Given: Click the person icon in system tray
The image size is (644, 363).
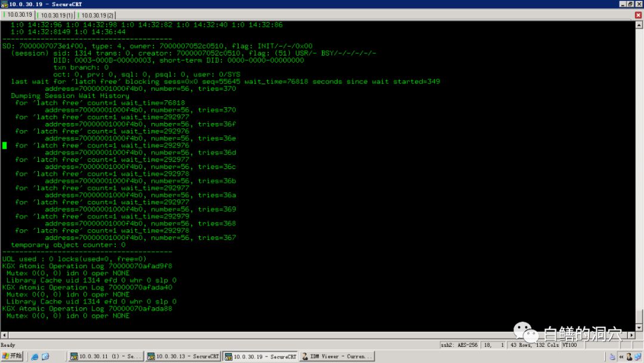Looking at the screenshot, I should click(629, 357).
